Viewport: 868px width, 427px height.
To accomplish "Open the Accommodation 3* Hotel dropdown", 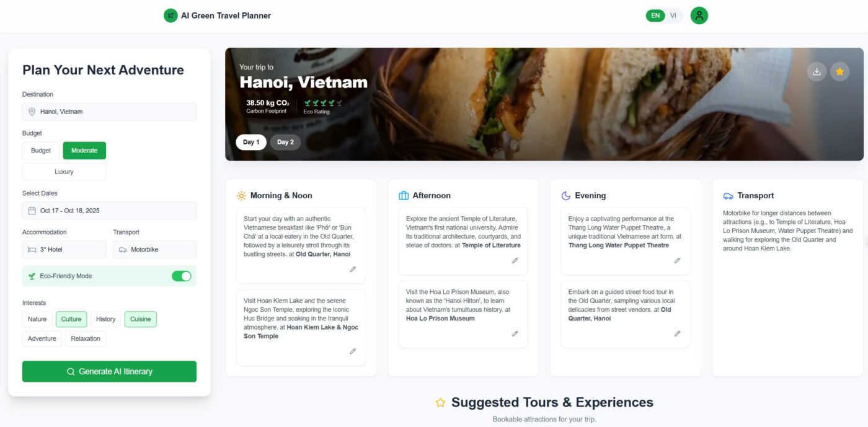I will [64, 249].
